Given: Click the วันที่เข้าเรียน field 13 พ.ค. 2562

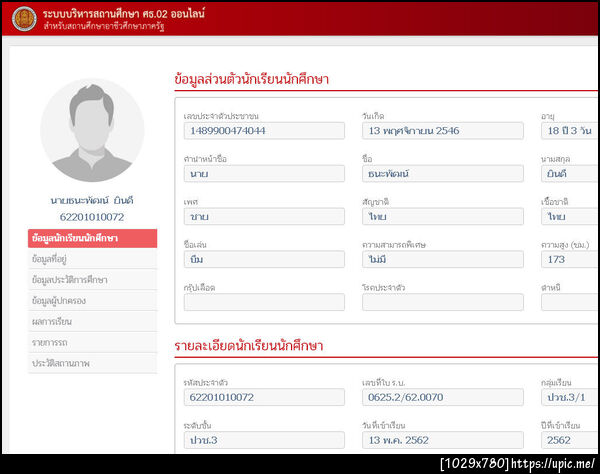Looking at the screenshot, I should pos(443,440).
